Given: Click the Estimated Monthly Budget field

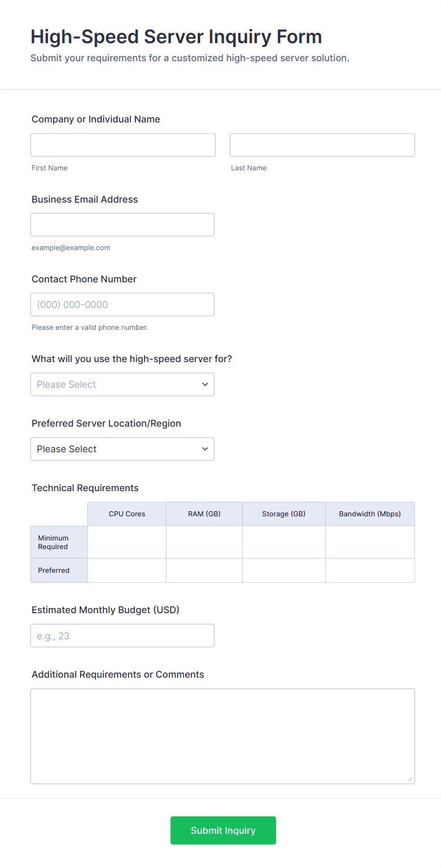Looking at the screenshot, I should (x=122, y=635).
